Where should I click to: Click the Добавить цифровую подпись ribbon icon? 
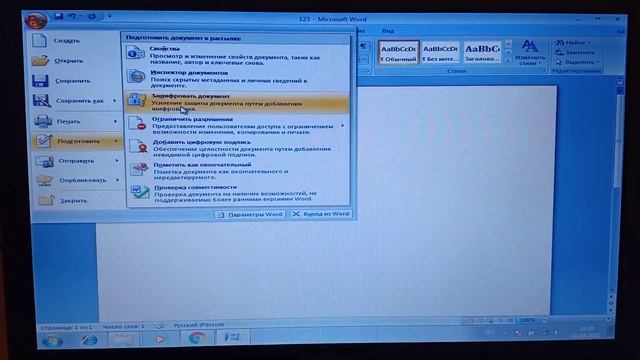tap(138, 146)
